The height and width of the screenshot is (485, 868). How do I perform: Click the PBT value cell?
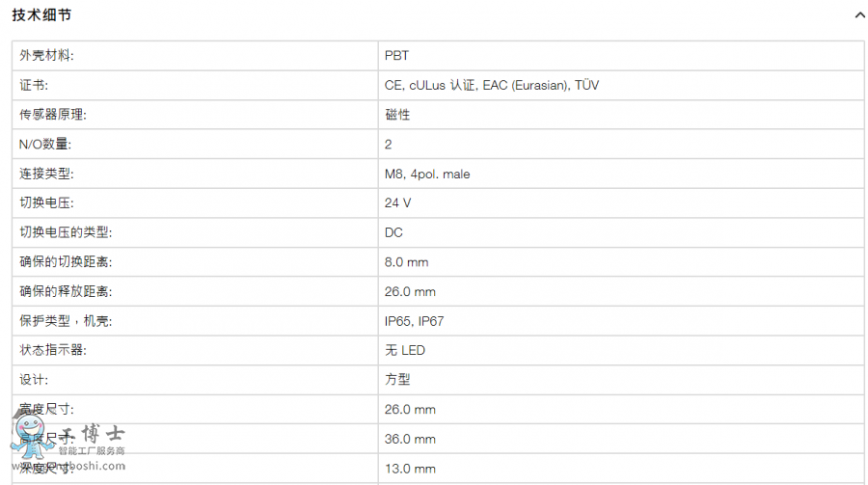(x=621, y=55)
